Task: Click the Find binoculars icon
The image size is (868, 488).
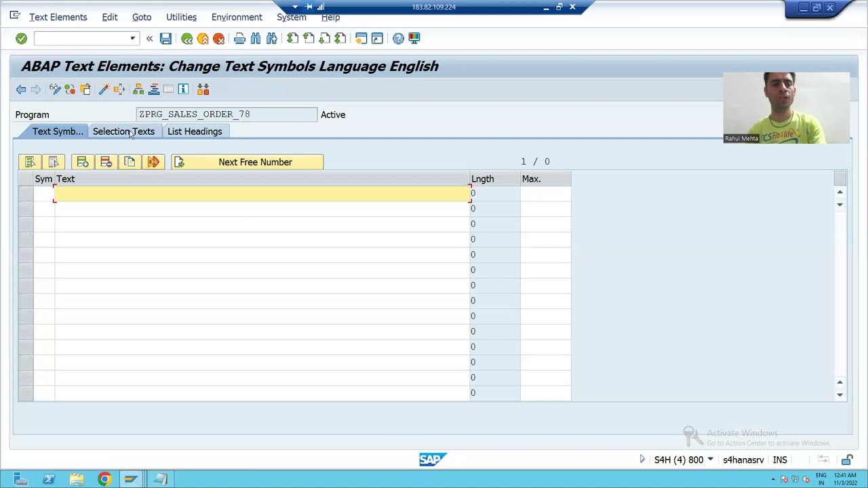Action: pyautogui.click(x=256, y=39)
